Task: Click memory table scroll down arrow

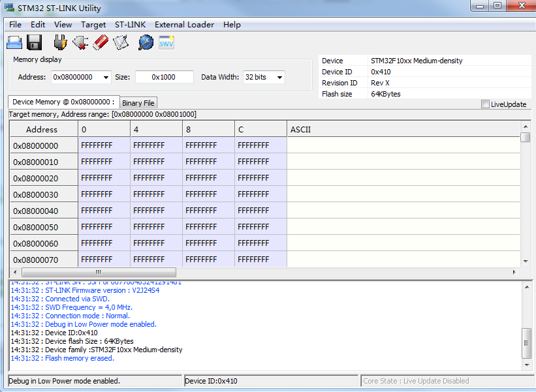Action: point(526,261)
